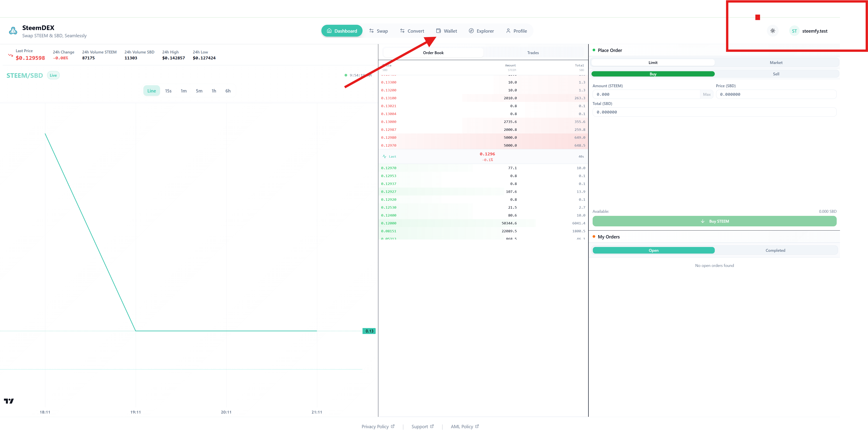Viewport: 868px width, 435px height.
Task: Switch chart interval to 1h
Action: coord(214,91)
